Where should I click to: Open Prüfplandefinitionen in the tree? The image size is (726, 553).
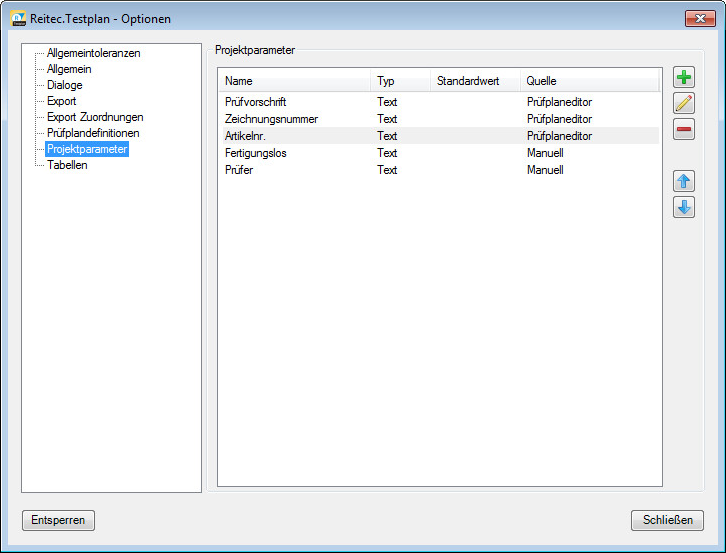93,133
